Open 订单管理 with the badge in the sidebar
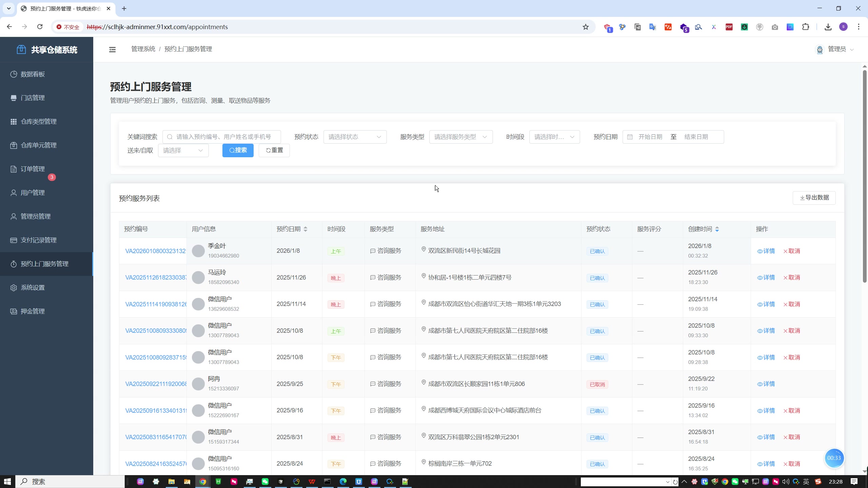868x488 pixels. [x=33, y=169]
